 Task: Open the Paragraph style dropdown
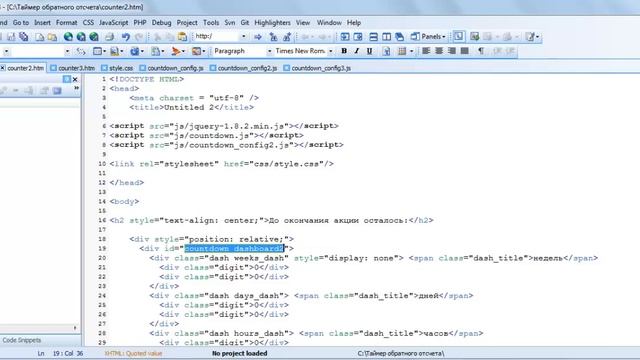coord(269,51)
